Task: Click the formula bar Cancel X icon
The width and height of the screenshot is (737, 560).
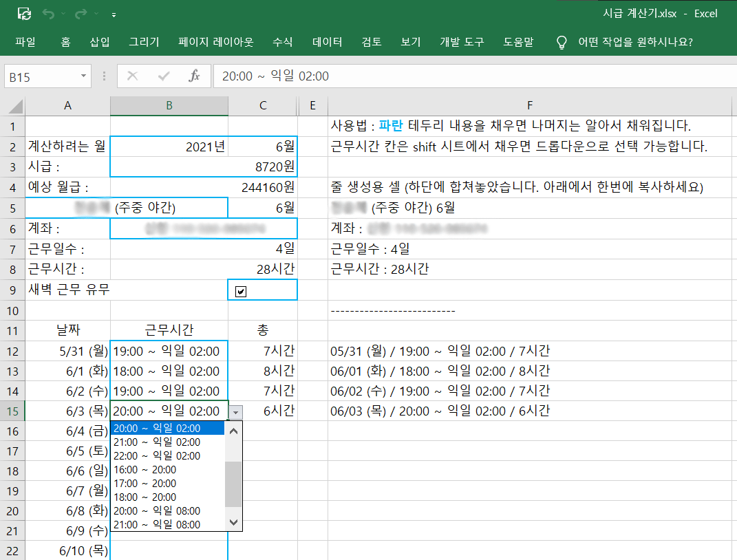Action: (133, 76)
